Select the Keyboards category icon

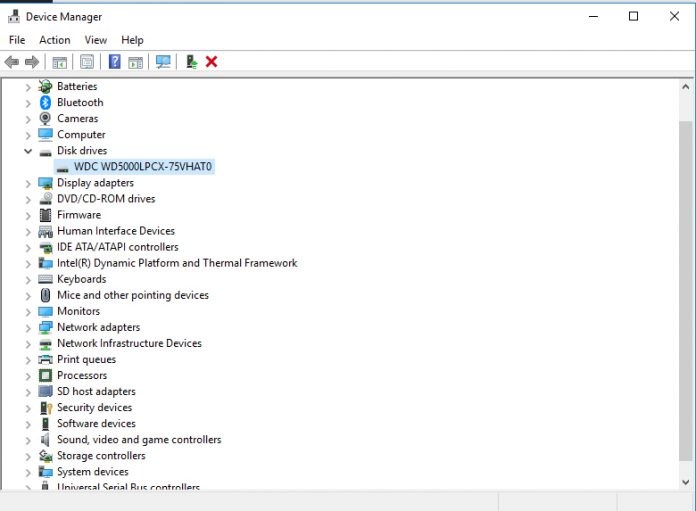(x=45, y=279)
